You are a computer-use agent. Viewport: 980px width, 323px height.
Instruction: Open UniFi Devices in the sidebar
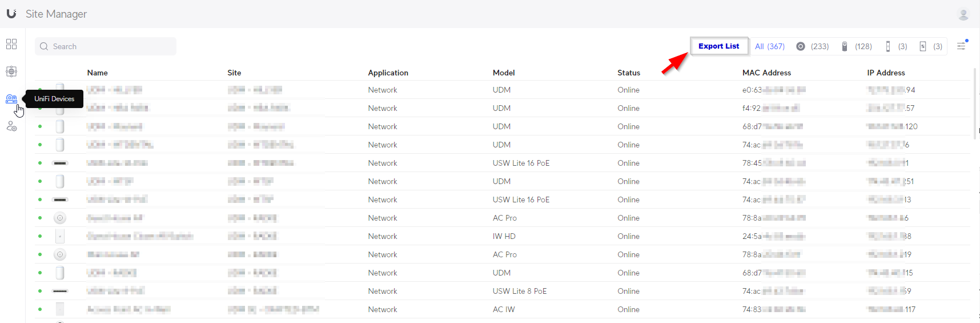click(x=11, y=99)
